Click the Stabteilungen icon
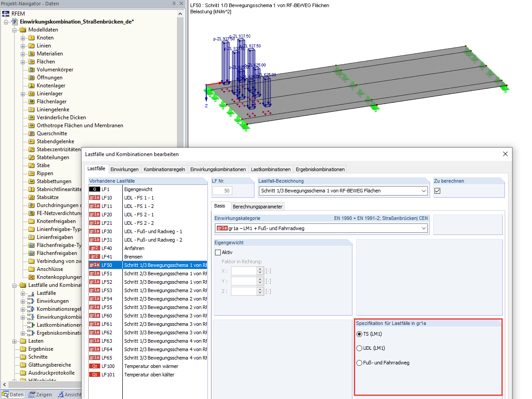The width and height of the screenshot is (532, 399). [31, 157]
